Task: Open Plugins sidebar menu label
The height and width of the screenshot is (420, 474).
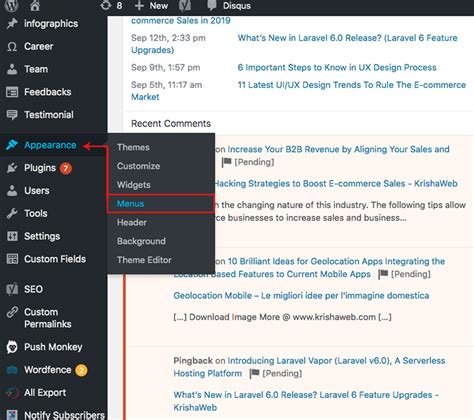Action: tap(40, 168)
